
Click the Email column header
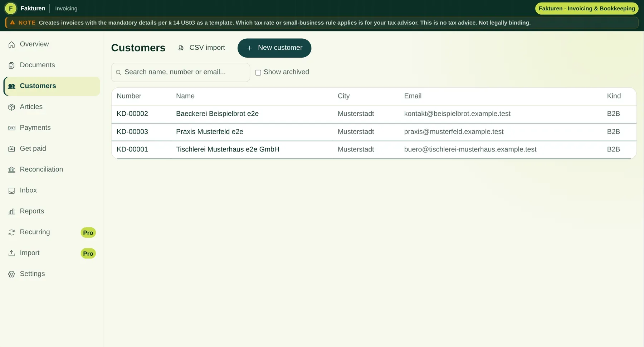tap(413, 96)
